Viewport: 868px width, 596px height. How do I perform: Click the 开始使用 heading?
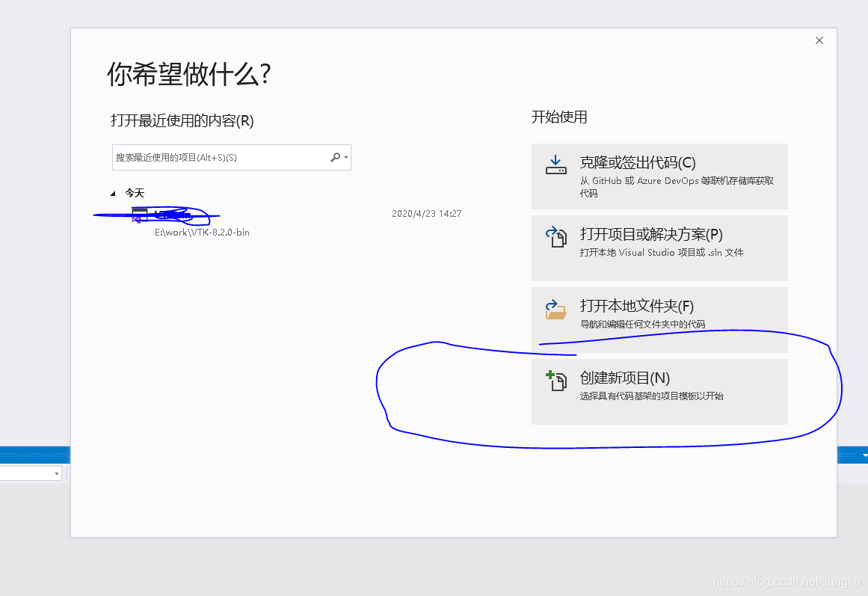(x=559, y=117)
